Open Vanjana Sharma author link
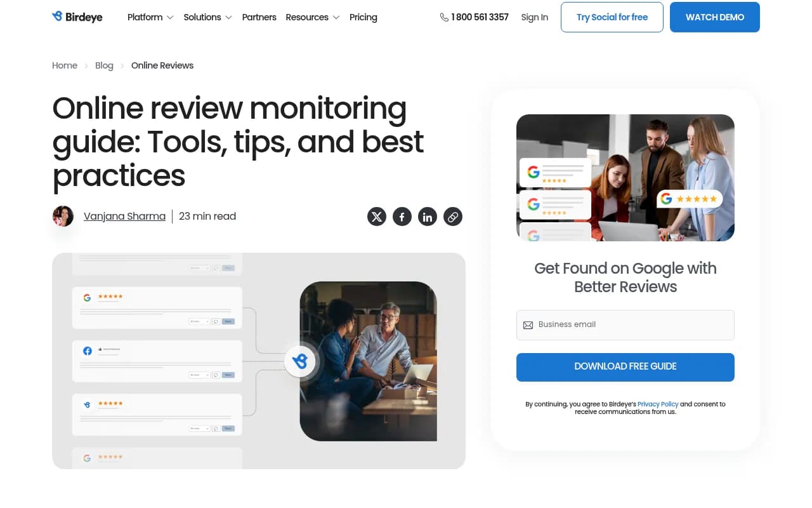Viewport: 812px width, 508px height. [124, 217]
